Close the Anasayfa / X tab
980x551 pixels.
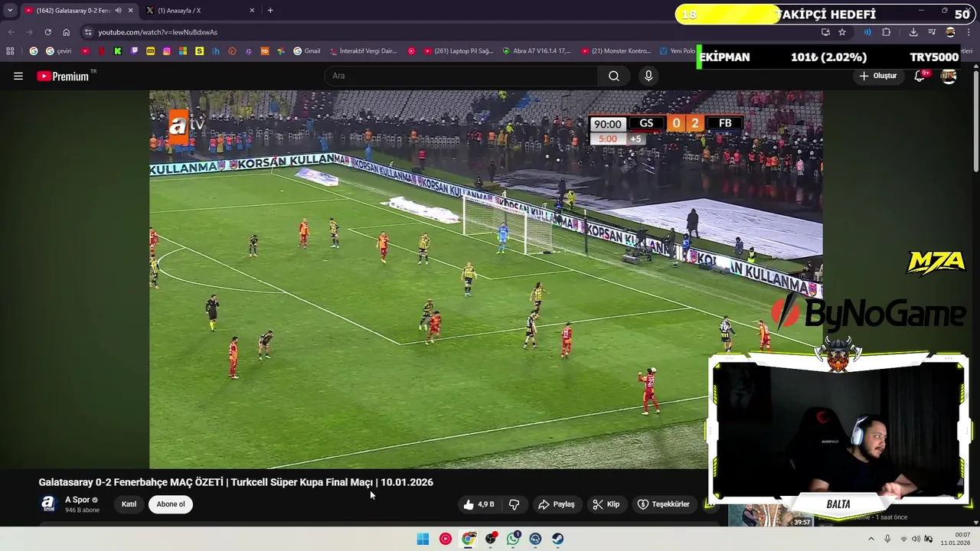(252, 11)
